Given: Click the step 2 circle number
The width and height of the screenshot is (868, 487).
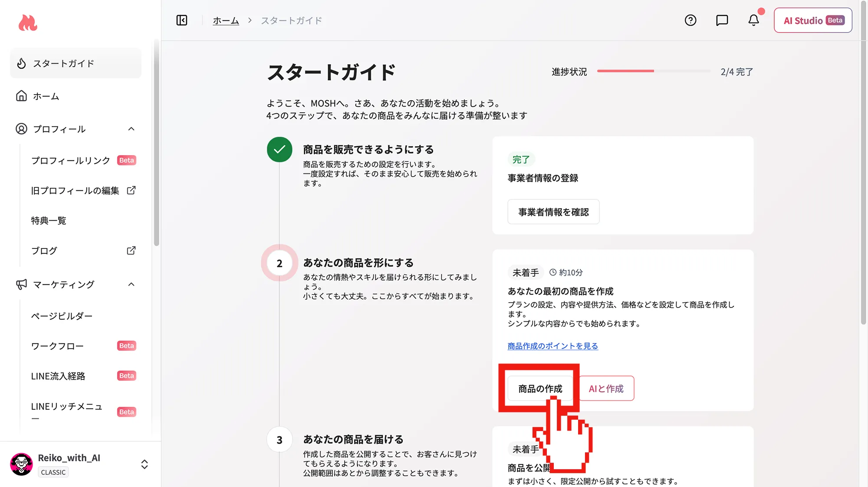Looking at the screenshot, I should [279, 263].
